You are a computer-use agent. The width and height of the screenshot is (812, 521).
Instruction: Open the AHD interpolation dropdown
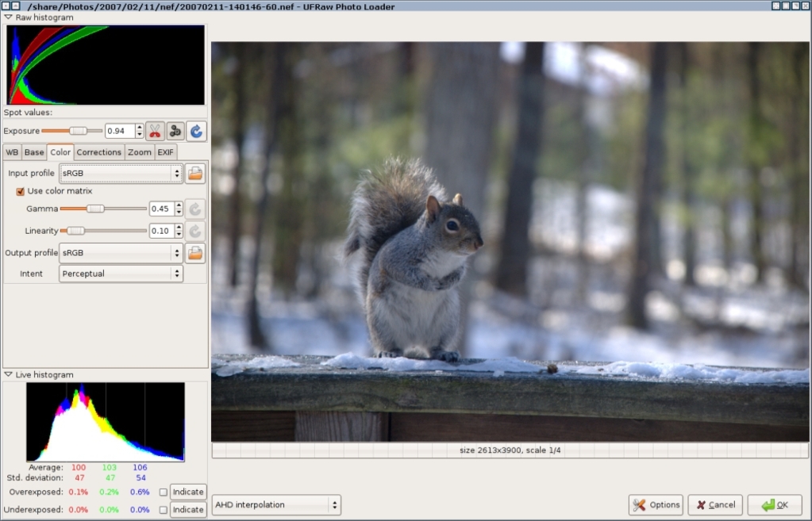tap(276, 504)
